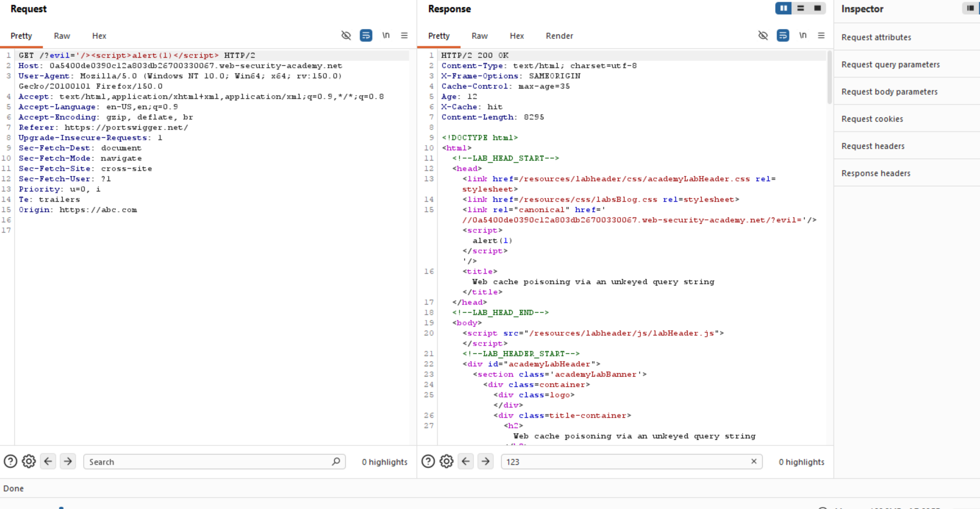The height and width of the screenshot is (509, 980).
Task: Open the Request search settings gear
Action: (x=29, y=461)
